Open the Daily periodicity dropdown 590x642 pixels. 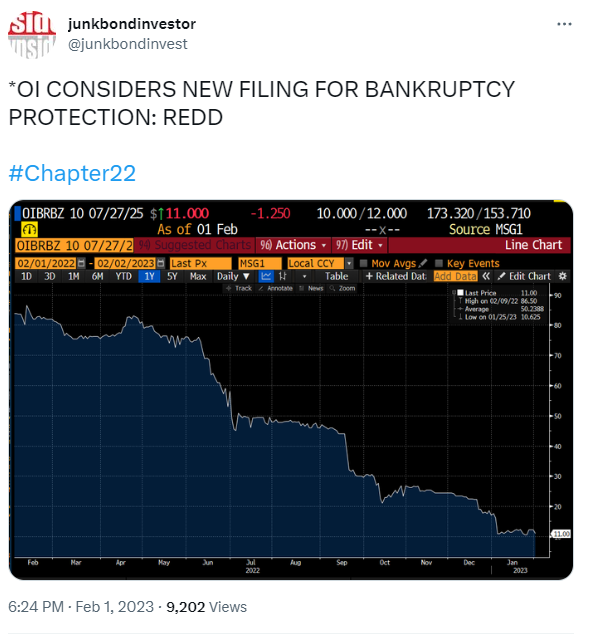tap(233, 276)
